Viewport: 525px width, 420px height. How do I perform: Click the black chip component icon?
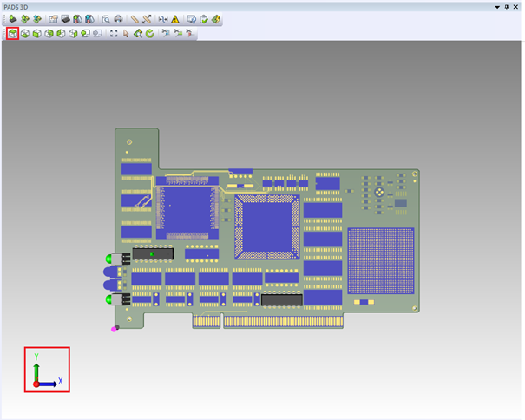(66, 19)
